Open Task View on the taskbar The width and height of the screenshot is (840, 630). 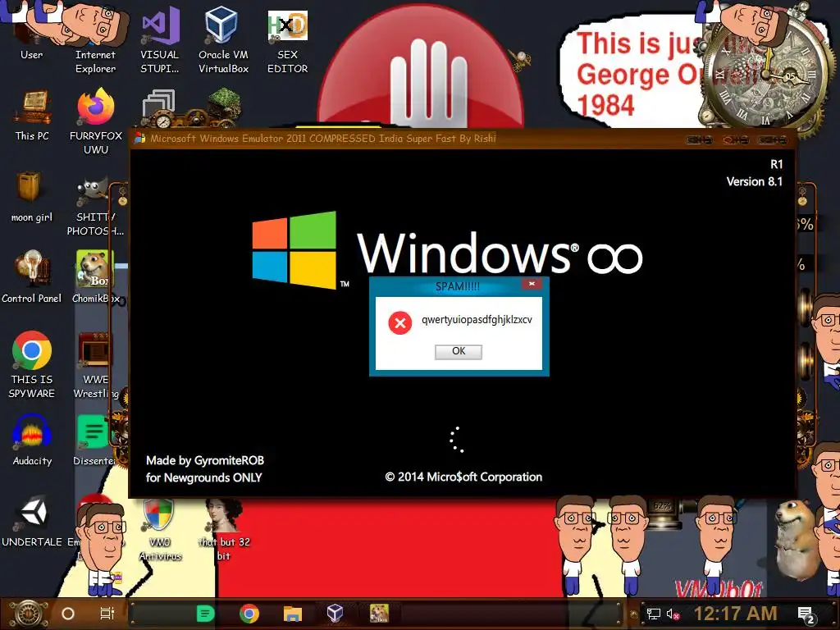[x=107, y=614]
